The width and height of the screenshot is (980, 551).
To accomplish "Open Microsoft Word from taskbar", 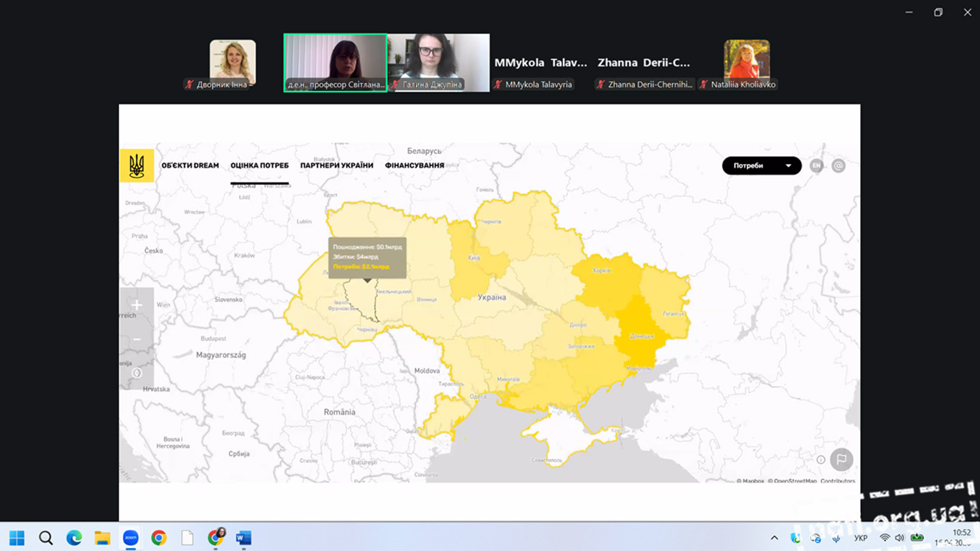I will pyautogui.click(x=243, y=538).
